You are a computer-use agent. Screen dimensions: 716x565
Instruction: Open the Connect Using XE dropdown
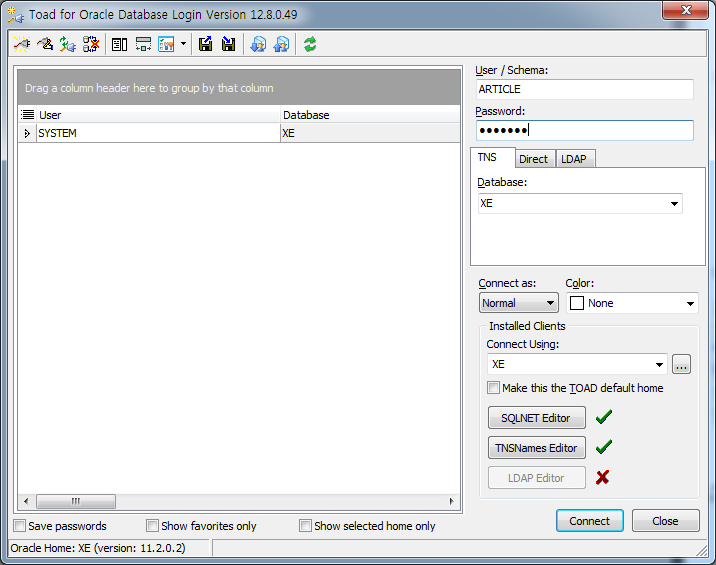click(x=659, y=364)
